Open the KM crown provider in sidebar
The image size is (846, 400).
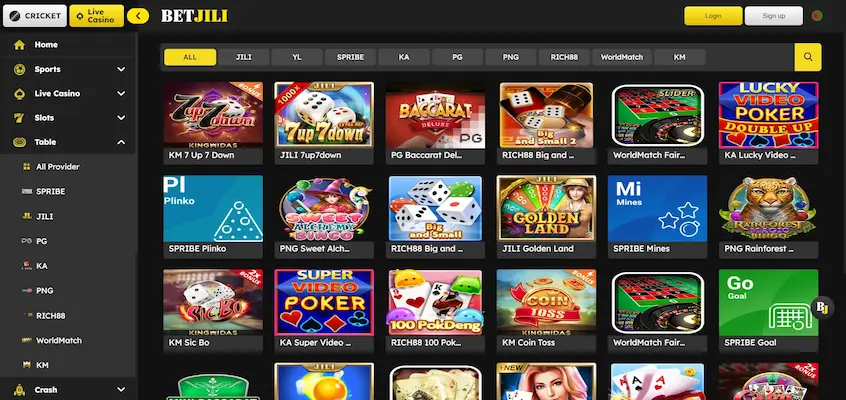[26, 365]
